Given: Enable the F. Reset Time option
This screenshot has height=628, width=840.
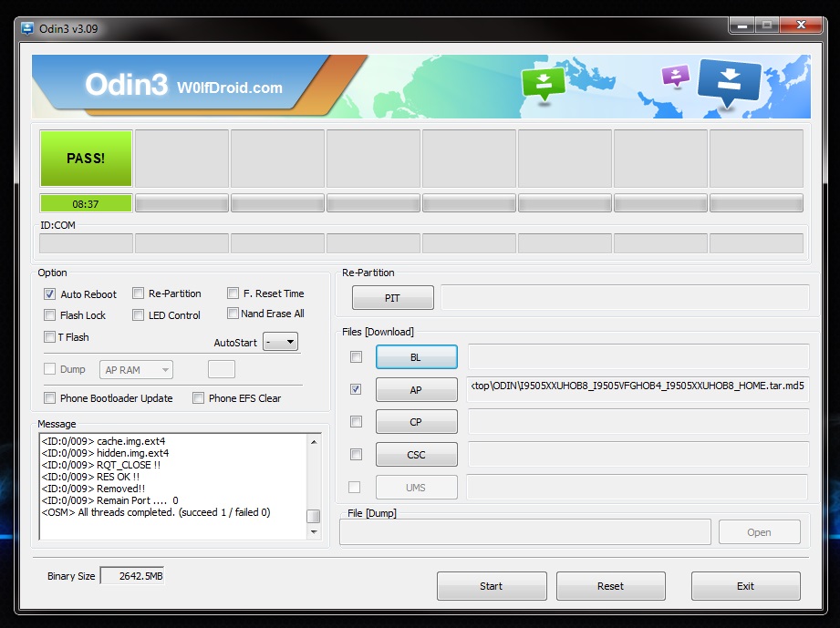Looking at the screenshot, I should point(233,293).
